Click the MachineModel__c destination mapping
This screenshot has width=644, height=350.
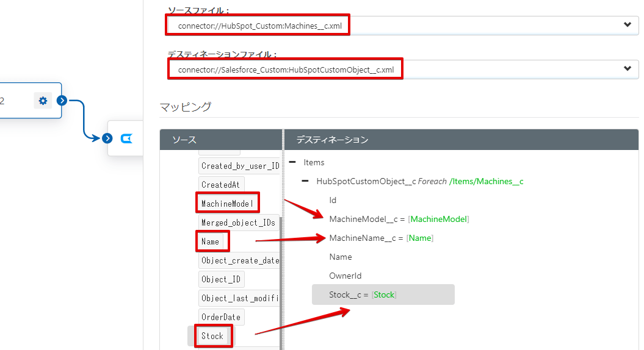tap(399, 219)
